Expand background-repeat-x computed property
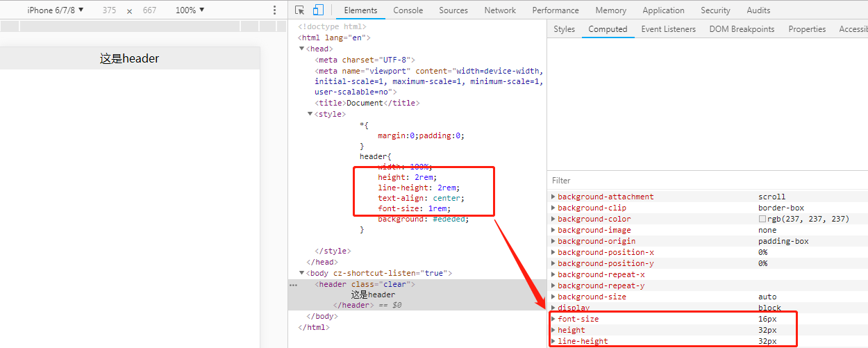The image size is (868, 348). pos(553,274)
